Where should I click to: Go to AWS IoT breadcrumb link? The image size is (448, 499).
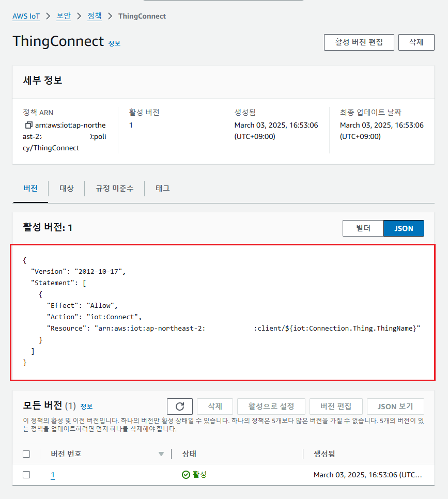26,16
